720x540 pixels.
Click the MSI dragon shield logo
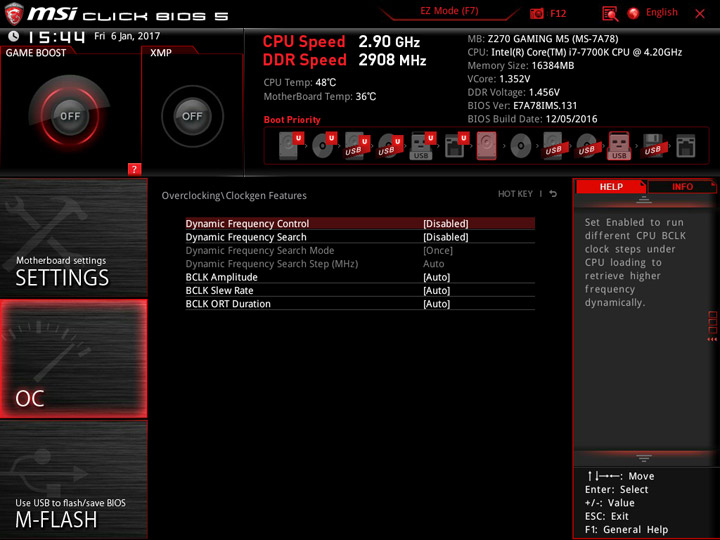coord(14,14)
